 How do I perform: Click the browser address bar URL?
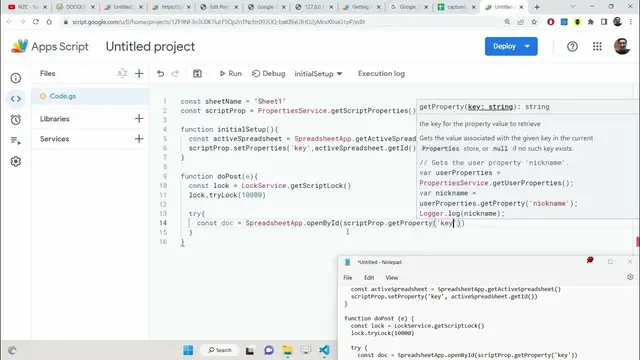[218, 22]
